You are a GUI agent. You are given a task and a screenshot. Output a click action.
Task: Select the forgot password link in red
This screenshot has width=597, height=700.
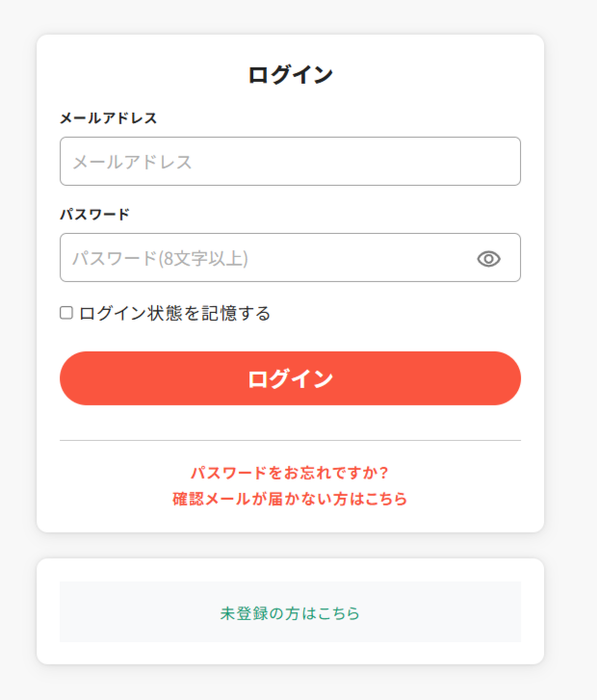290,473
